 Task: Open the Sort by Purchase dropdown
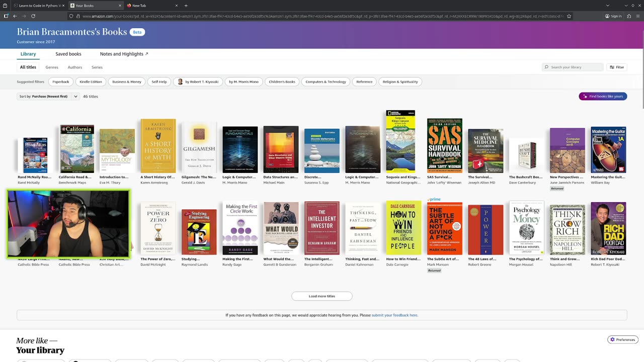coord(48,96)
